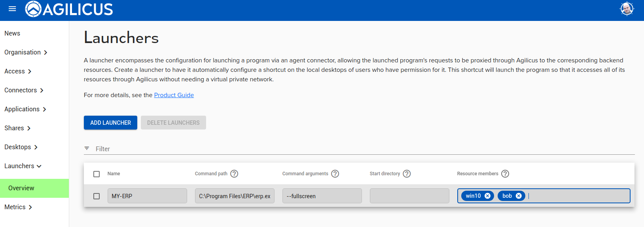The width and height of the screenshot is (644, 227).
Task: Show help for Resource members column
Action: click(x=505, y=174)
